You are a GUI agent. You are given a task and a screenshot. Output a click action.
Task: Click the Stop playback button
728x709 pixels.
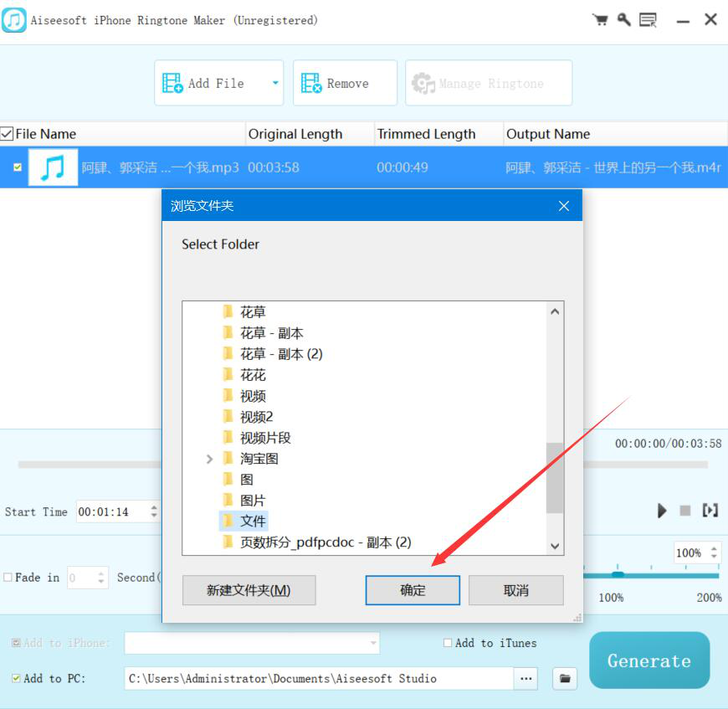pyautogui.click(x=684, y=511)
